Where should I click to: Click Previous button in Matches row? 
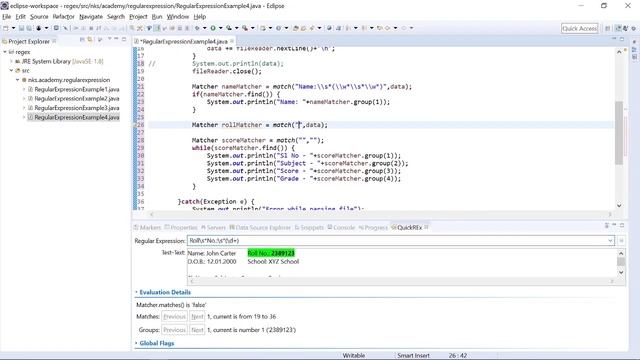[174, 317]
